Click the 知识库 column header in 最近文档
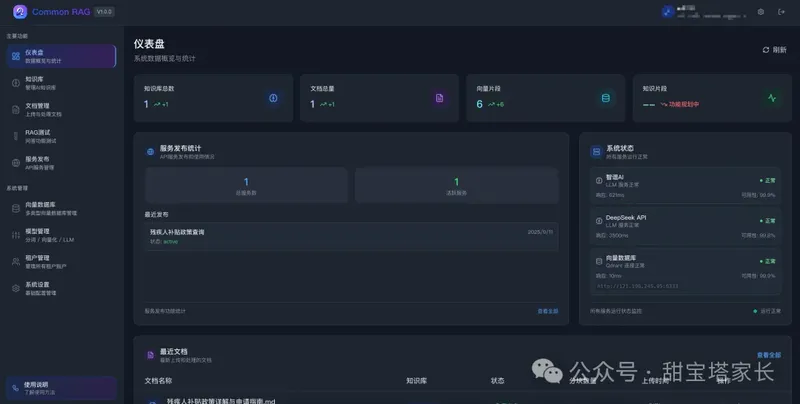This screenshot has height=404, width=800. [x=416, y=381]
